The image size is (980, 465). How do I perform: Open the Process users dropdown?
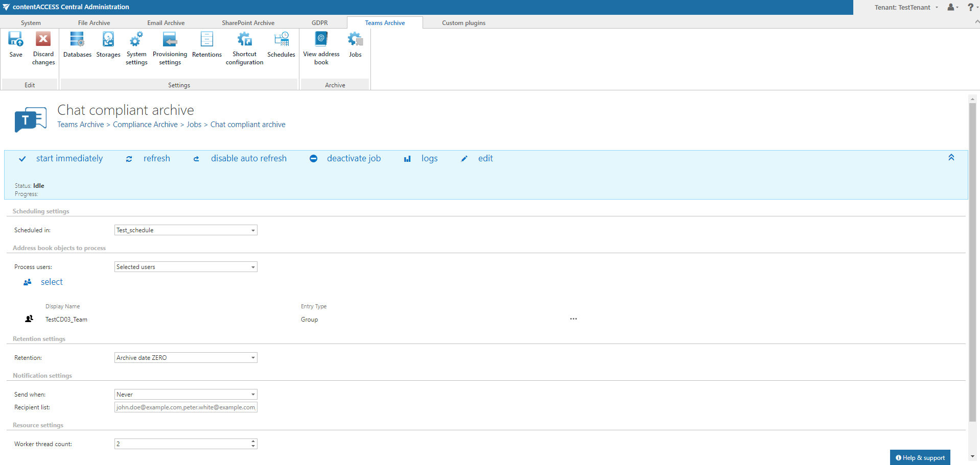click(252, 266)
